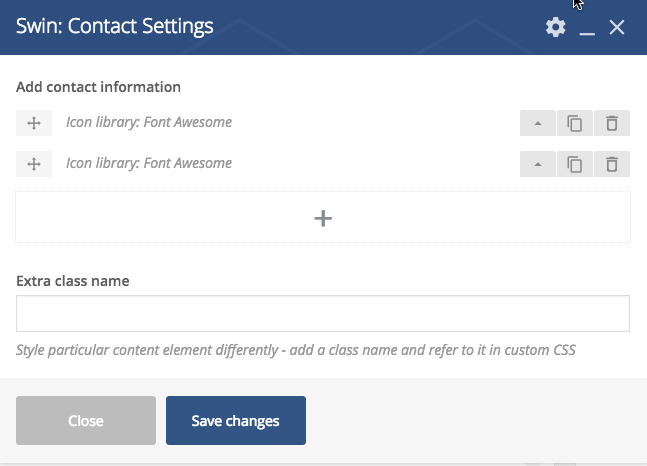Focus the Extra class name field

[x=323, y=313]
